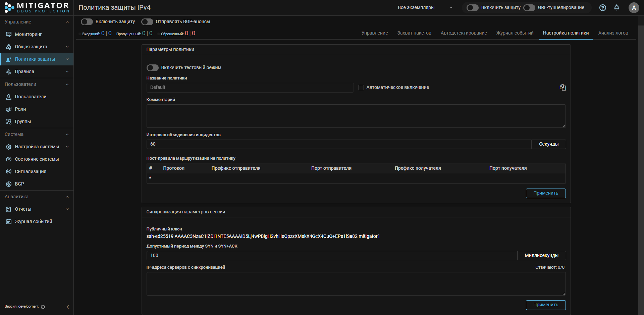This screenshot has width=644, height=315.
Task: Expand the Reports sidebar submenu
Action: 67,209
